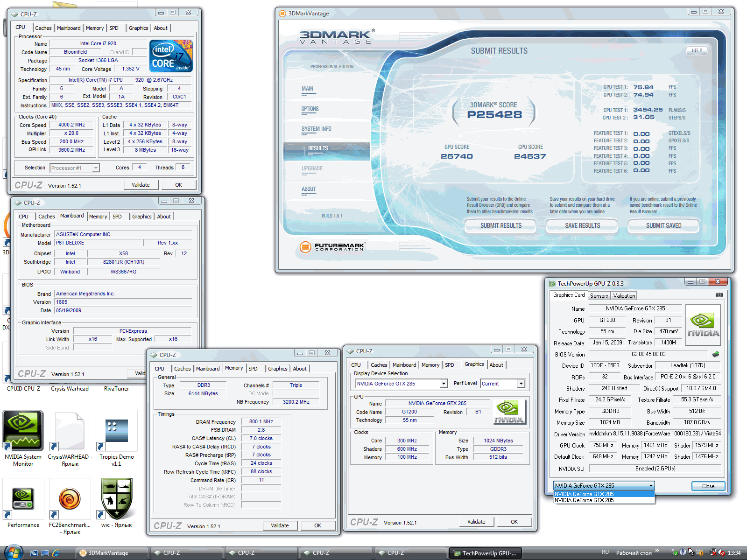Click the GPU-Z screenshot camera icon

click(719, 295)
